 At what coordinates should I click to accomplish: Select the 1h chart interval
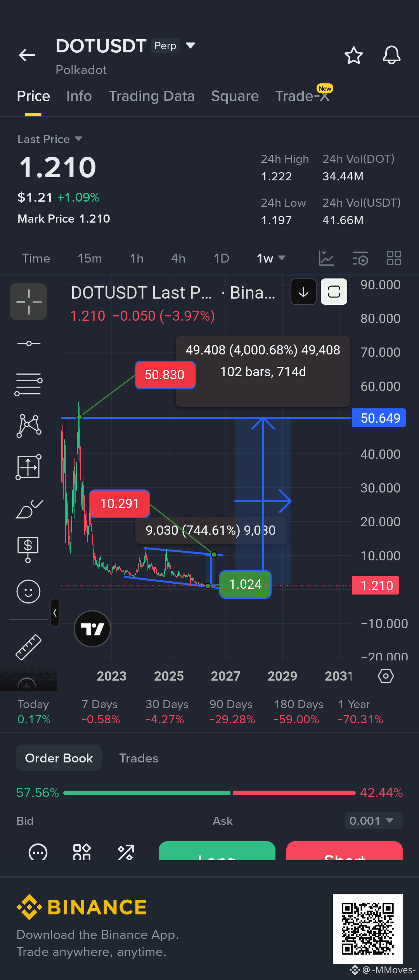click(x=137, y=258)
